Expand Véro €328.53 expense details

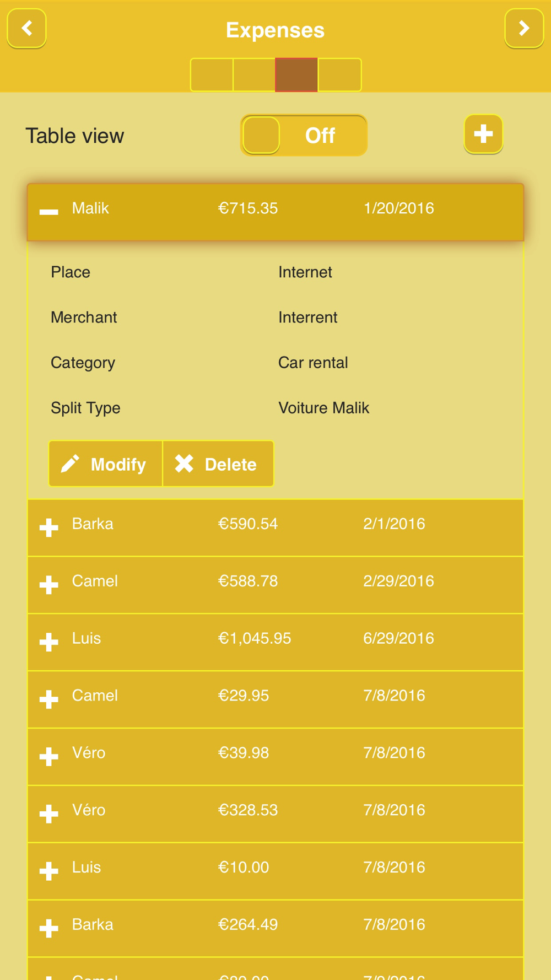tap(49, 814)
